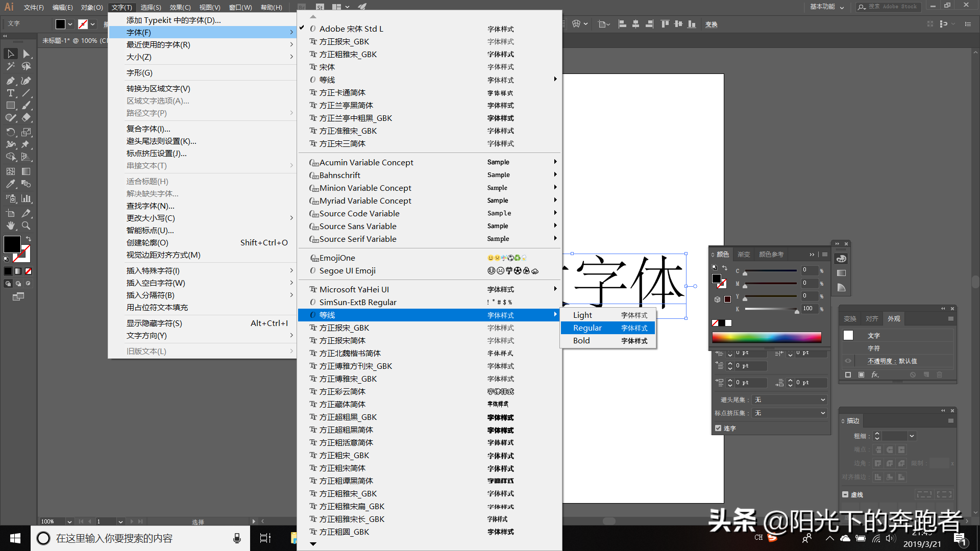
Task: Toggle the 连字 checkbox
Action: pyautogui.click(x=718, y=428)
